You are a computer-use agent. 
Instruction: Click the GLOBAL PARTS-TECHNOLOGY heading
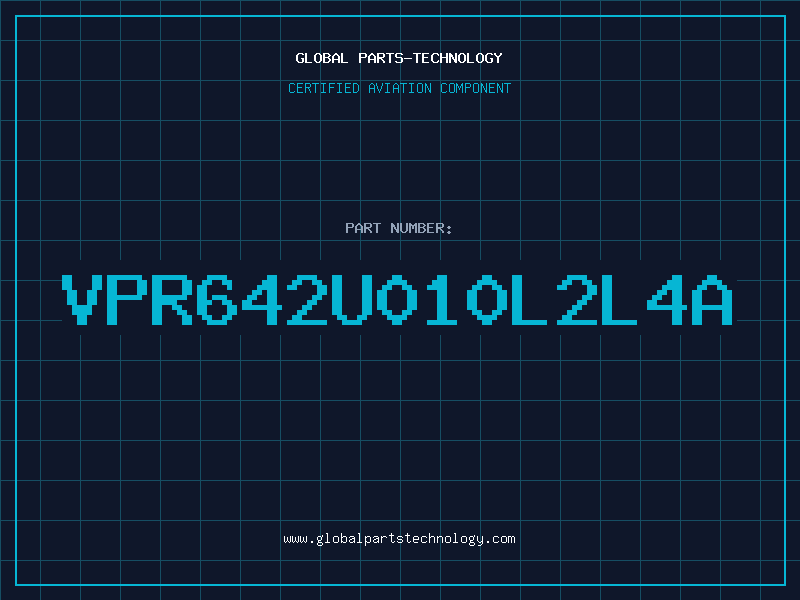(x=399, y=58)
